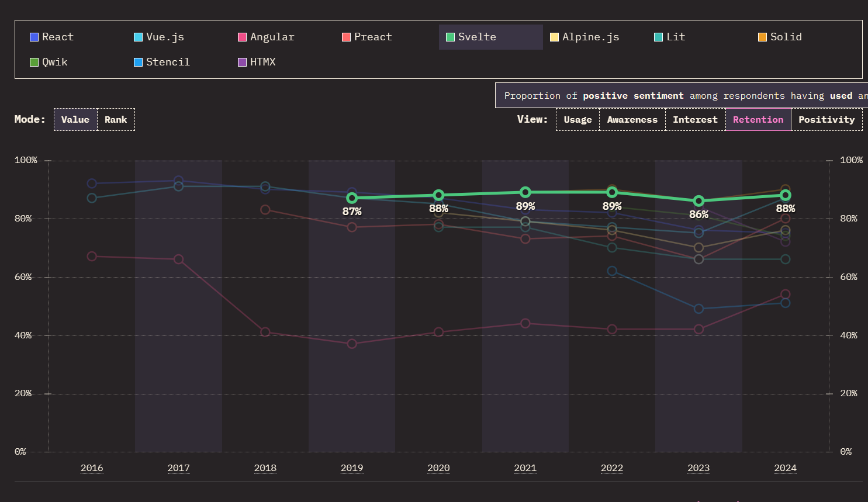Click the 2018 point near 83%
868x502 pixels.
[x=265, y=210]
